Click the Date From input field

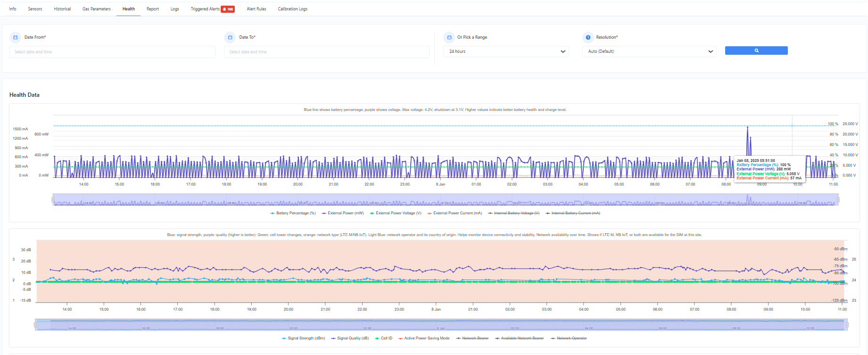coord(112,52)
